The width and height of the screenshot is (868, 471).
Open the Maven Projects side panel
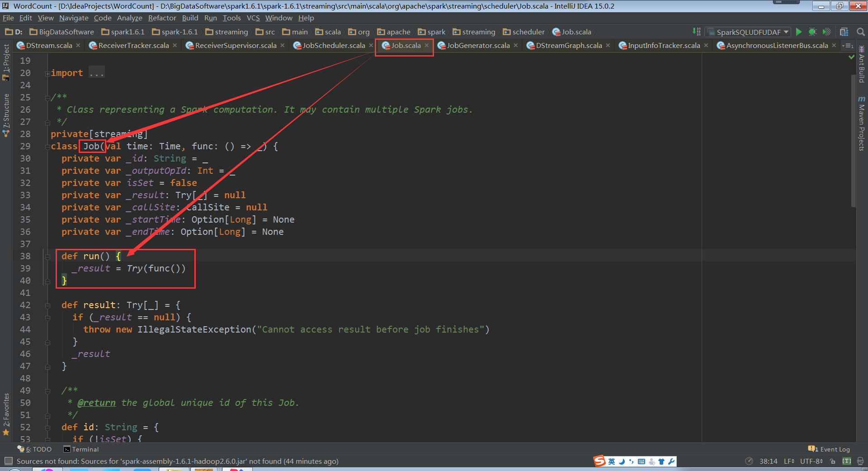[862, 123]
